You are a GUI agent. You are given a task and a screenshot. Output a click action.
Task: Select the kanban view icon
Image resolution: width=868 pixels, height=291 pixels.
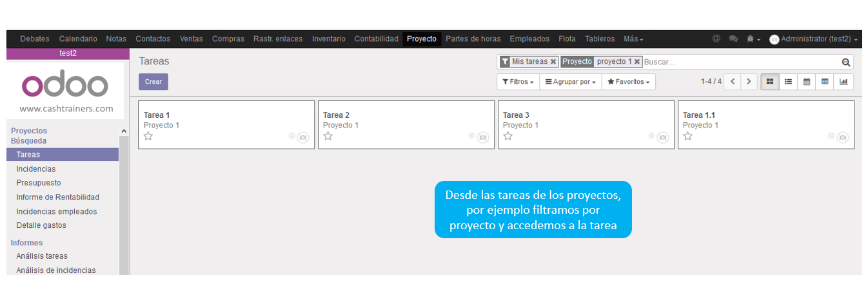769,82
